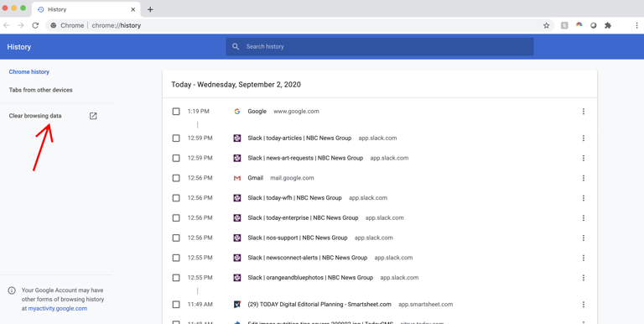Open TODAY Digital Editorial Planning Smartsheet link
This screenshot has width=644, height=324.
pos(319,305)
